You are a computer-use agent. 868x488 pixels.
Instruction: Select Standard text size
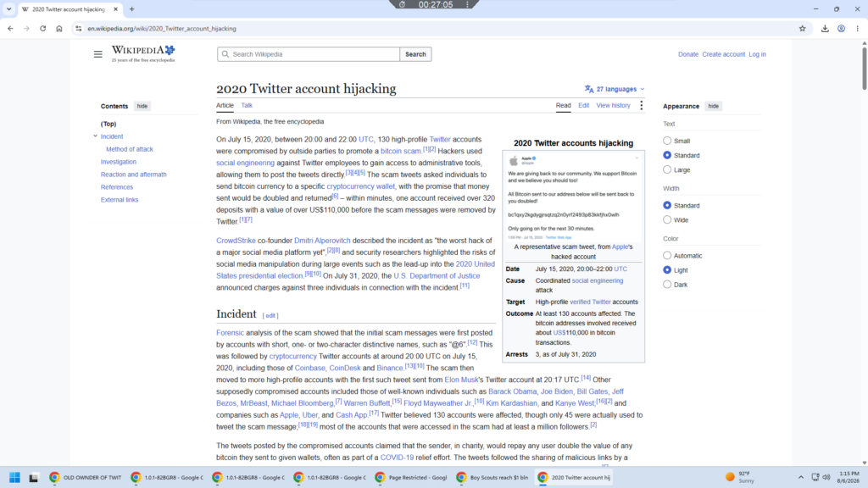click(x=667, y=156)
